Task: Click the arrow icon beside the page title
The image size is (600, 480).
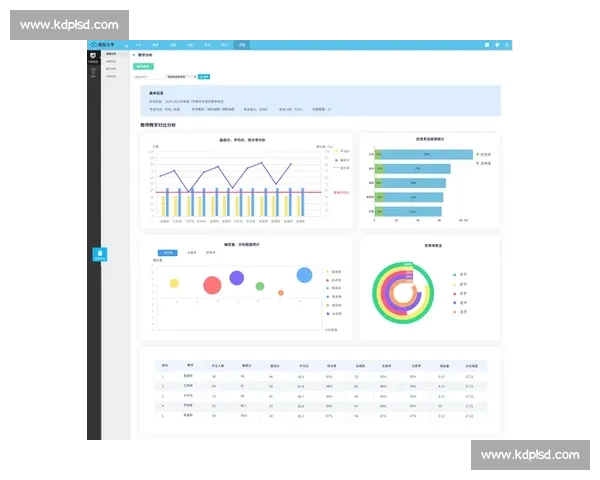Action: [x=135, y=55]
